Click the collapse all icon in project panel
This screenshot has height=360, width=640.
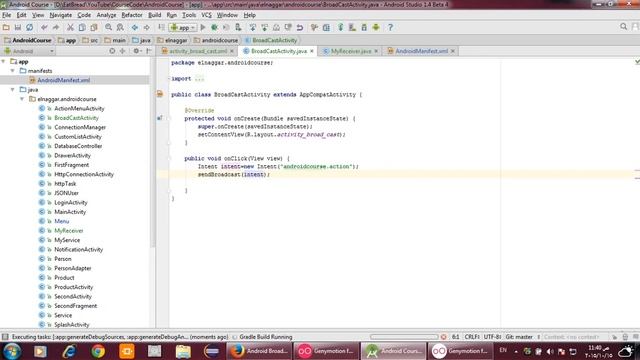click(122, 51)
